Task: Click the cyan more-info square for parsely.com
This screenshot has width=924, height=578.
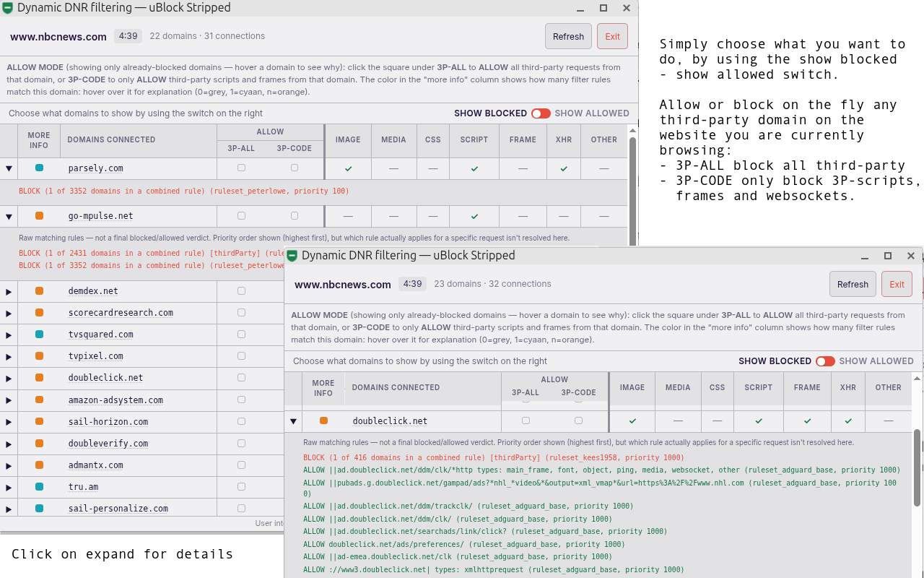Action: pos(39,168)
